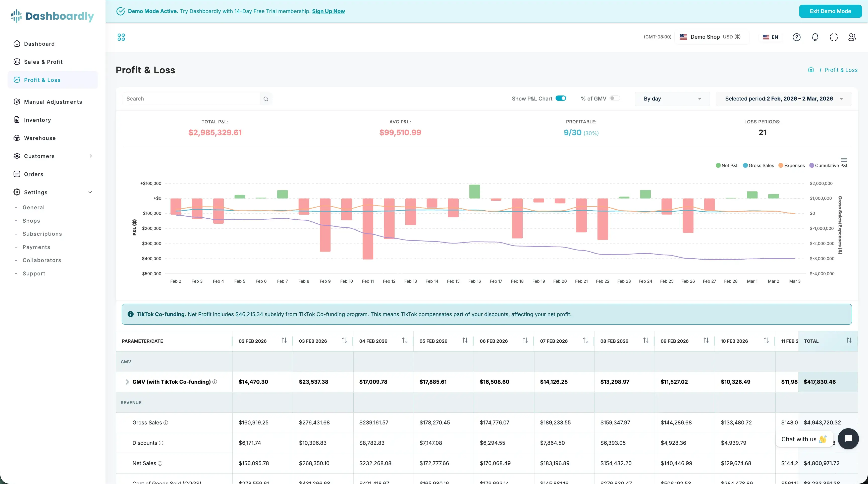This screenshot has height=484, width=868.
Task: Open the Selected period date dropdown
Action: pyautogui.click(x=783, y=99)
